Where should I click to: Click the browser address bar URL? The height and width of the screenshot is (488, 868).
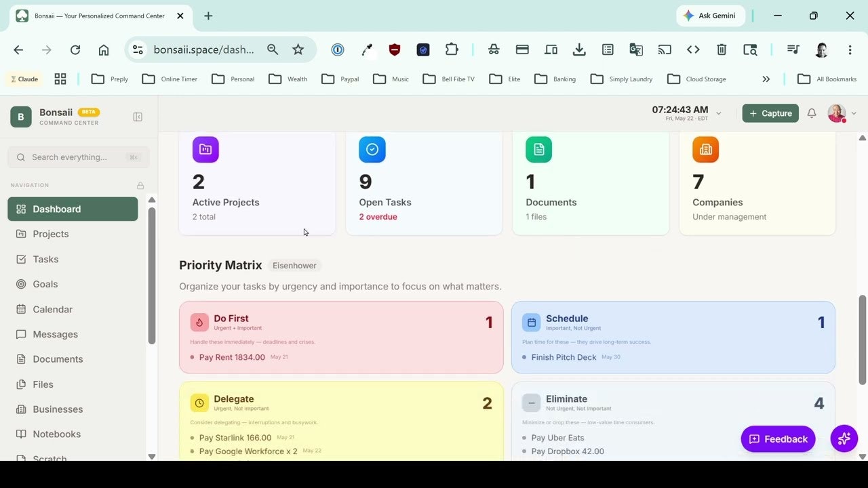[204, 49]
